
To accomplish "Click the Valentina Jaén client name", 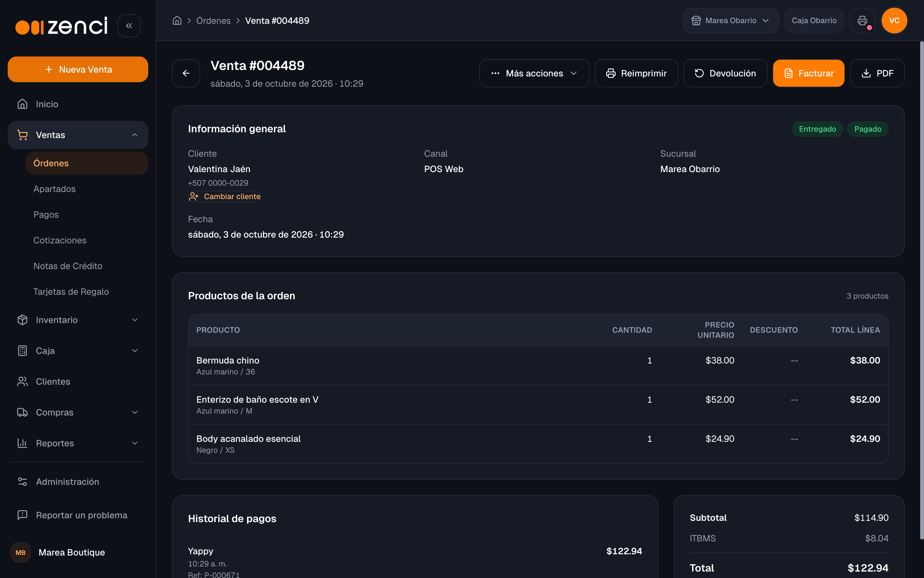I will 219,169.
